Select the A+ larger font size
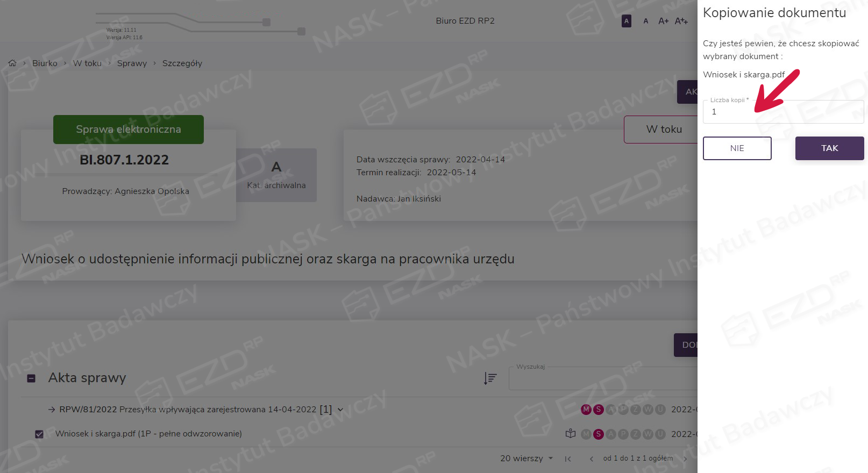Screen dimensions: 868x473 coord(663,21)
